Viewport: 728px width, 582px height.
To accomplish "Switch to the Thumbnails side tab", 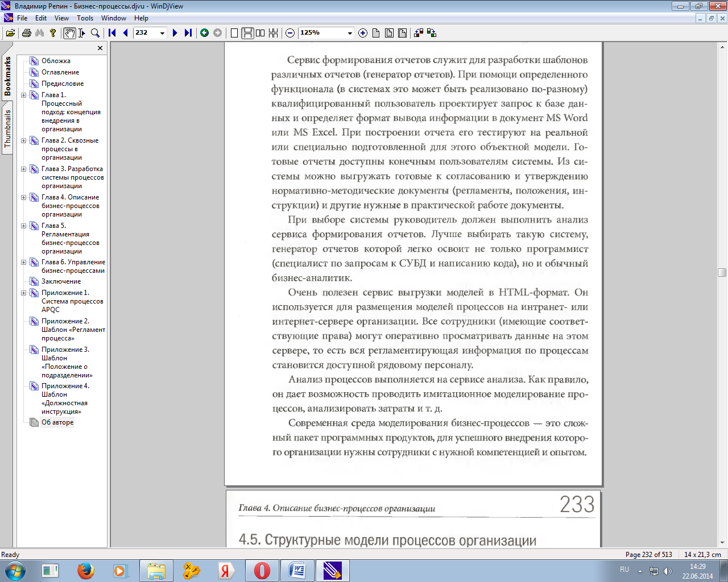I will (x=7, y=128).
